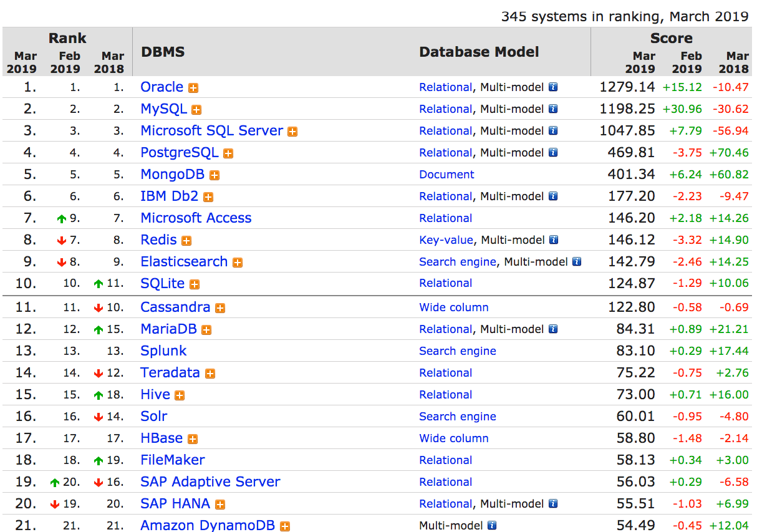Open the Hive link
Viewport: 757px width, 532px height.
[155, 394]
